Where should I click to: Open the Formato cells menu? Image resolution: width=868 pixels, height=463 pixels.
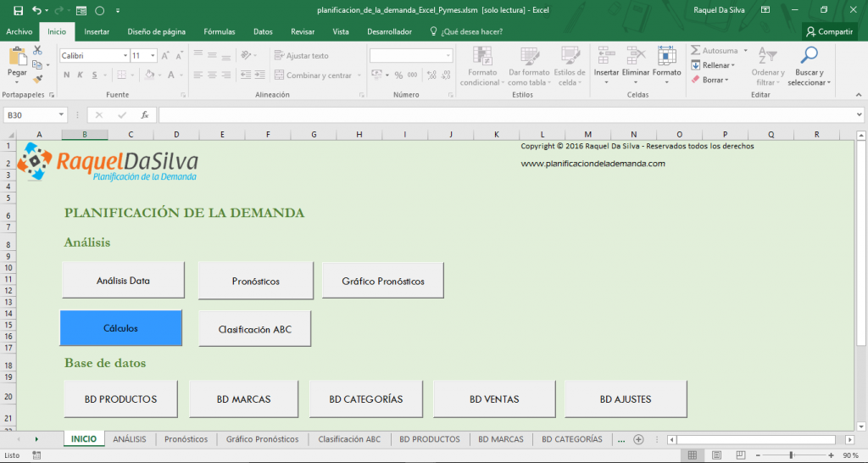point(666,66)
